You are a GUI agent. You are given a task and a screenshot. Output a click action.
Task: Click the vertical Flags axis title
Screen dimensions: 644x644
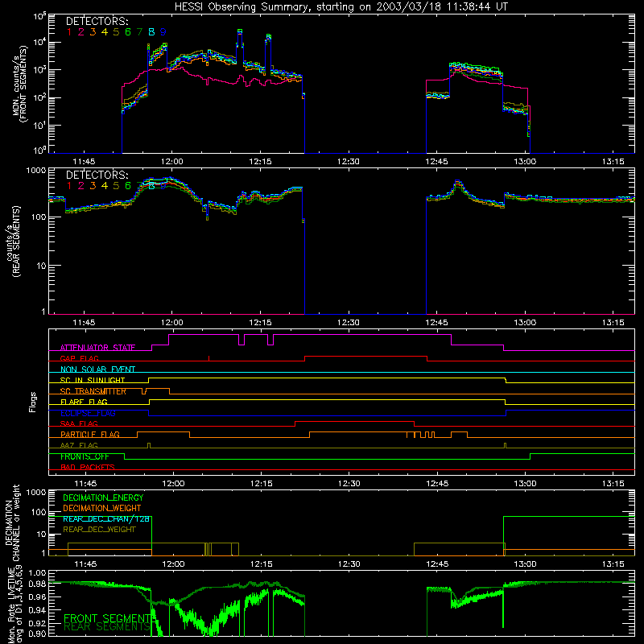[x=33, y=402]
